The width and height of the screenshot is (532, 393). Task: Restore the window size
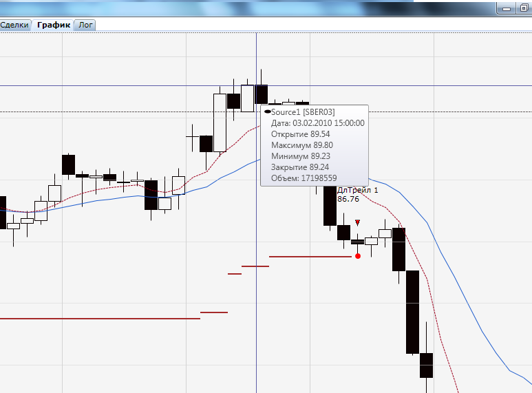(x=524, y=8)
